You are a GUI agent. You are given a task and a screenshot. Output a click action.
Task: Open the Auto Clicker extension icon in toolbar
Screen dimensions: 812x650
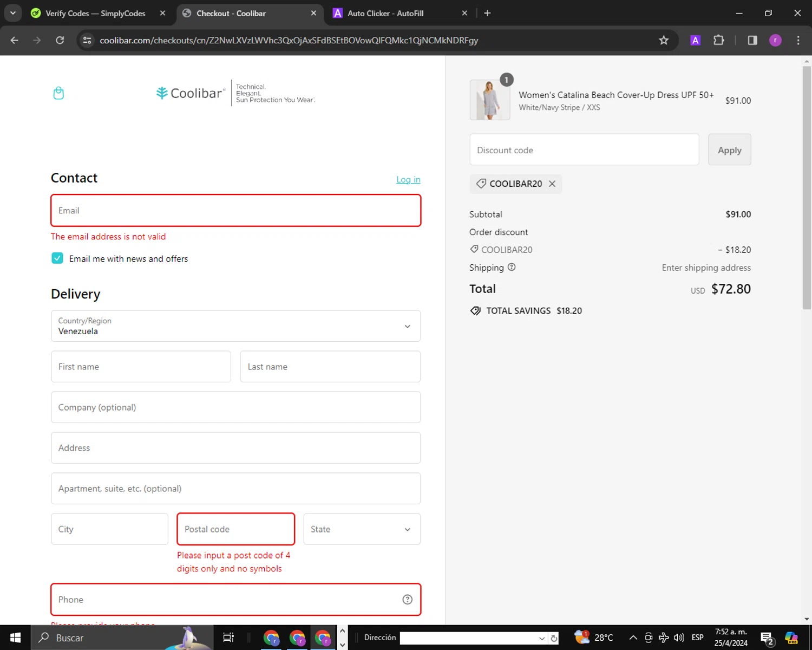(696, 40)
